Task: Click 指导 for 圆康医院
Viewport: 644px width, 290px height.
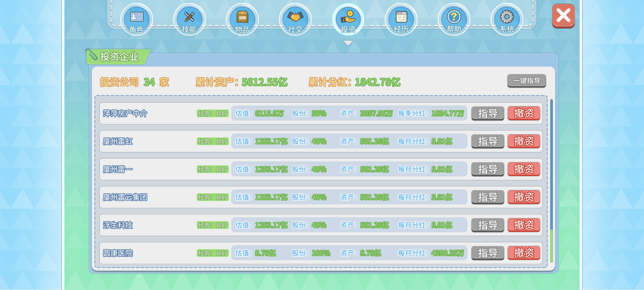Action: click(x=488, y=253)
